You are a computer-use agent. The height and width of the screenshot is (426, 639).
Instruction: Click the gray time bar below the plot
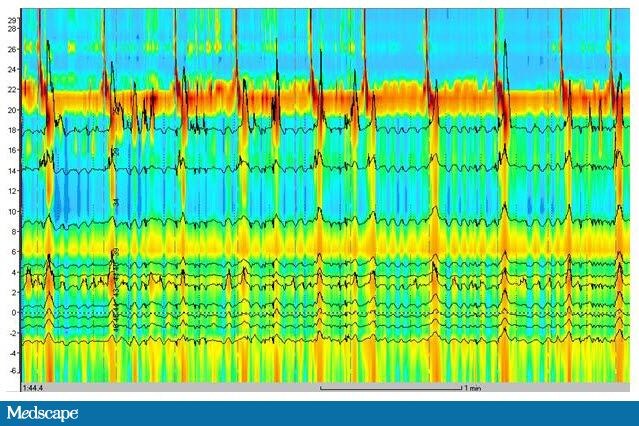tap(200, 387)
